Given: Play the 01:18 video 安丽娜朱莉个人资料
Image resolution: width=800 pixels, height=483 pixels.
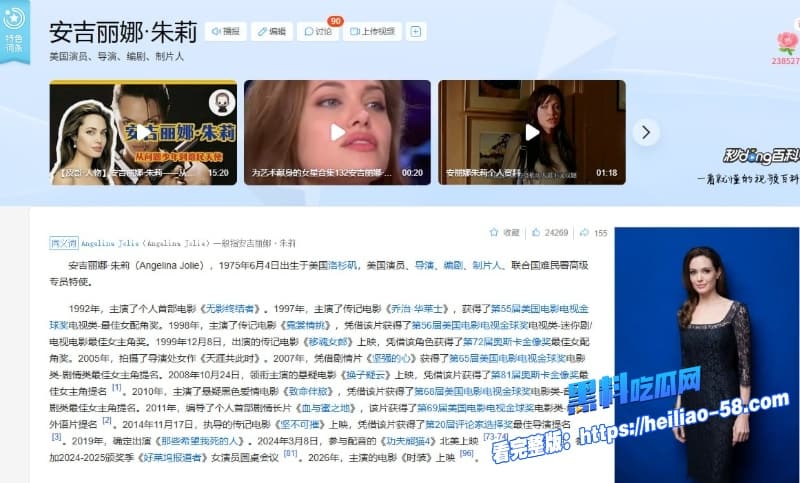Looking at the screenshot, I should (532, 133).
